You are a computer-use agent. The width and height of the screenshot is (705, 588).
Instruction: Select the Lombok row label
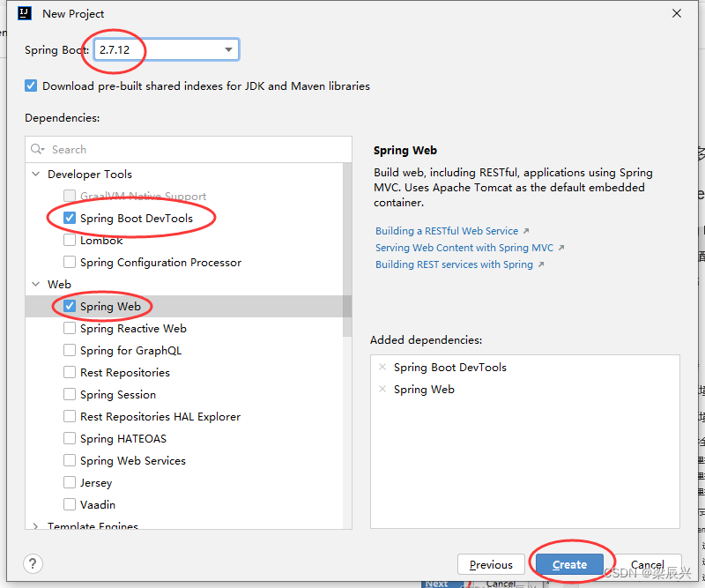pos(101,241)
